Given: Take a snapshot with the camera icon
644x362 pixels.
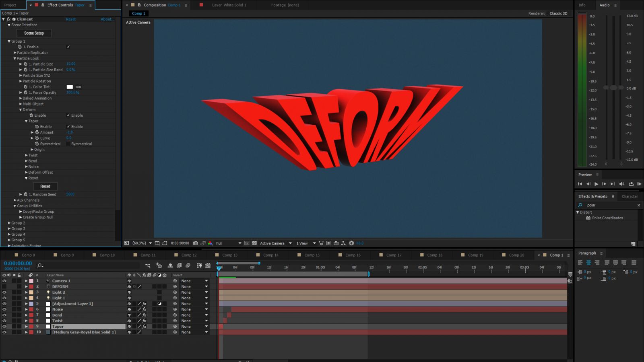Looking at the screenshot, I should coord(196,243).
